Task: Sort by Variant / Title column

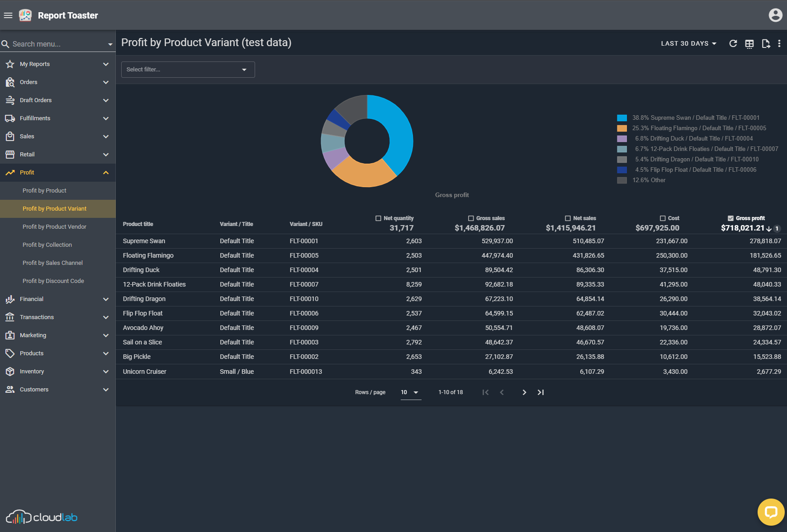Action: pos(237,224)
